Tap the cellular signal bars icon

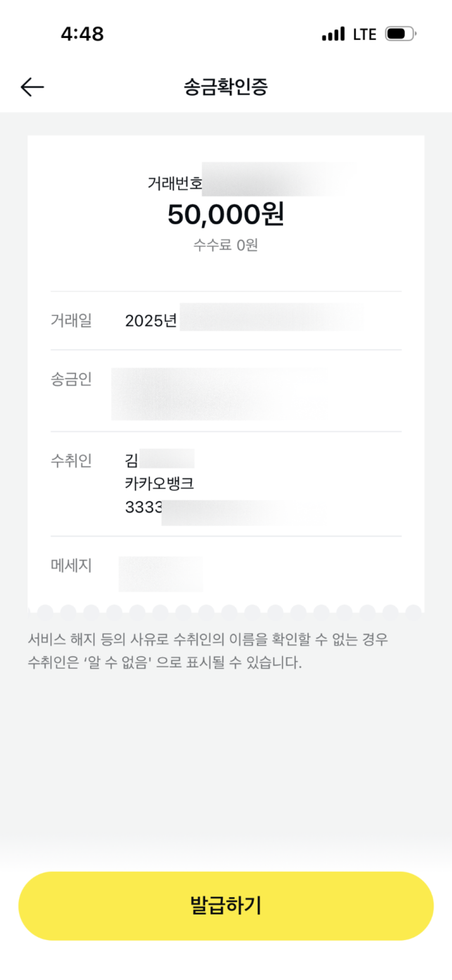[x=333, y=34]
